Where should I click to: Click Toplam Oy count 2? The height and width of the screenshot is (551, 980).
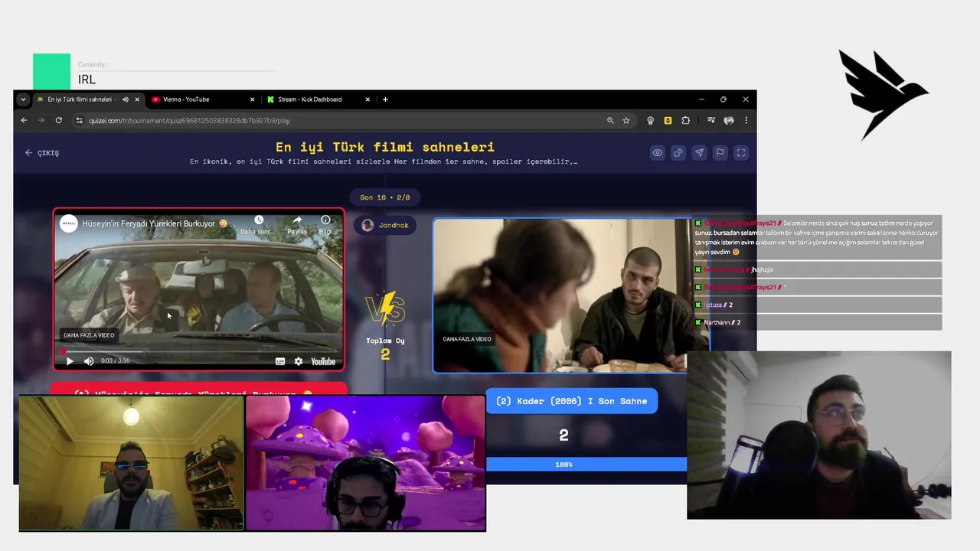pos(385,354)
